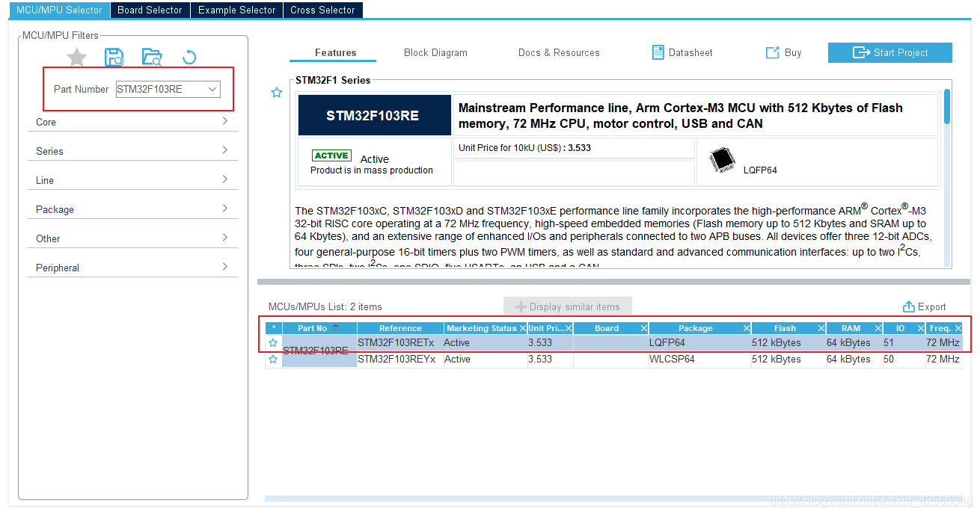
Task: Click LQFP64 in the table row
Action: pos(700,343)
